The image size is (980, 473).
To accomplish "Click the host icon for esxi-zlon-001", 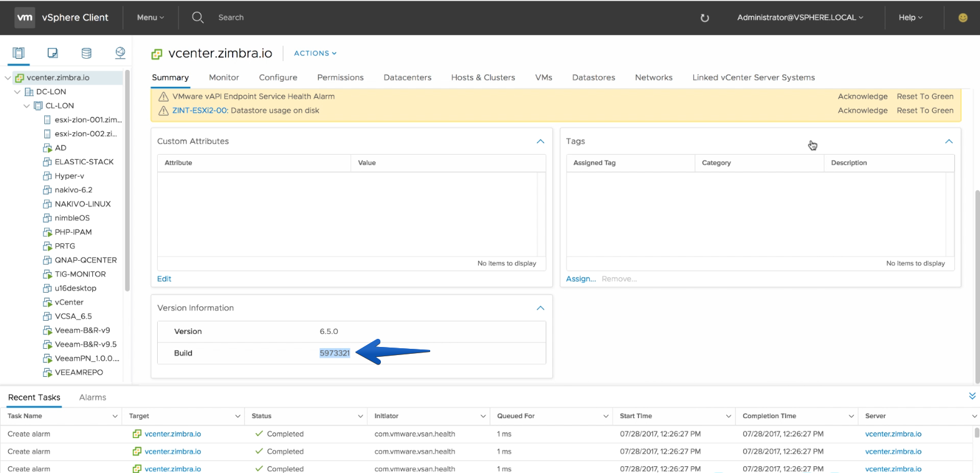I will click(x=47, y=120).
